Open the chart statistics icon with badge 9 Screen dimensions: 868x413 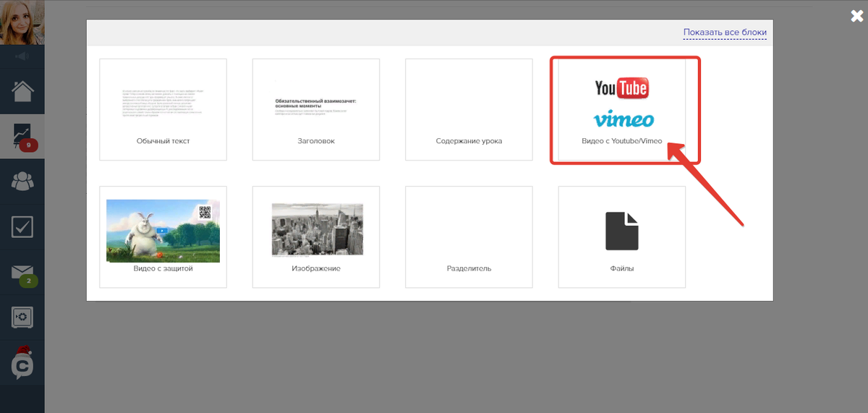coord(22,137)
